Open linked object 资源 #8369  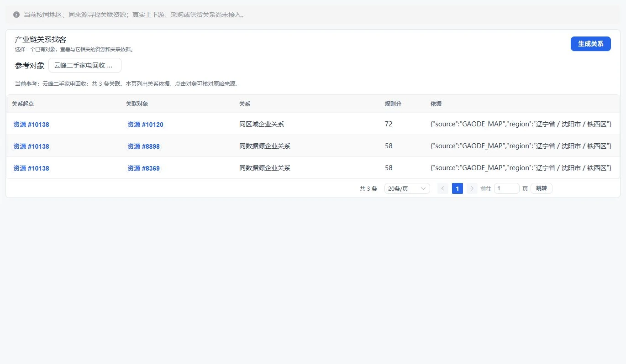pyautogui.click(x=143, y=168)
